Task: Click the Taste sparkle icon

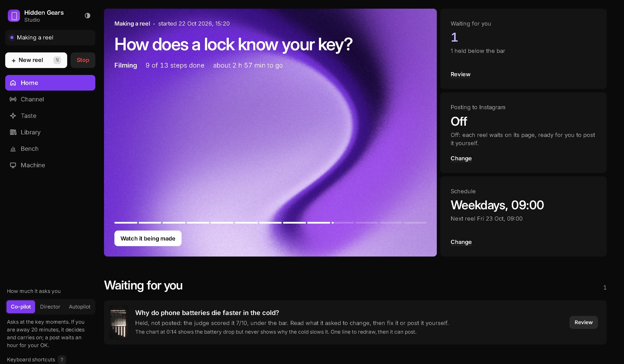Action: (x=13, y=116)
